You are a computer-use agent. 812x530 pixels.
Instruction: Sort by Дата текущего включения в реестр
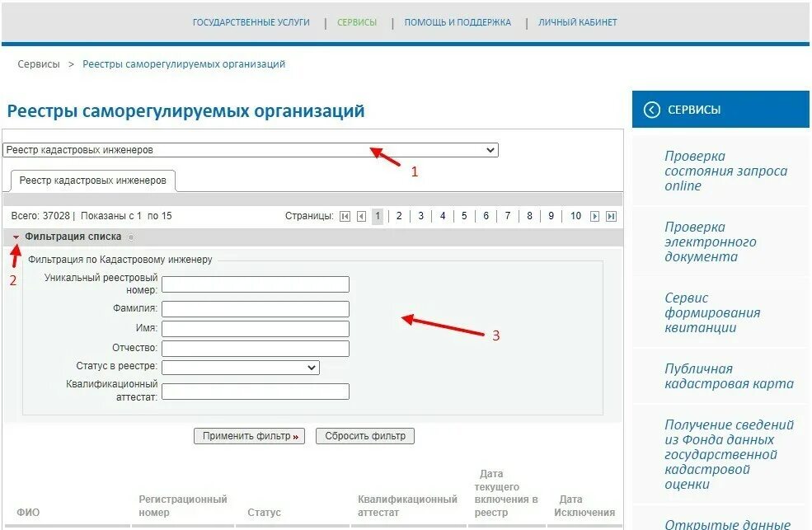pyautogui.click(x=506, y=493)
